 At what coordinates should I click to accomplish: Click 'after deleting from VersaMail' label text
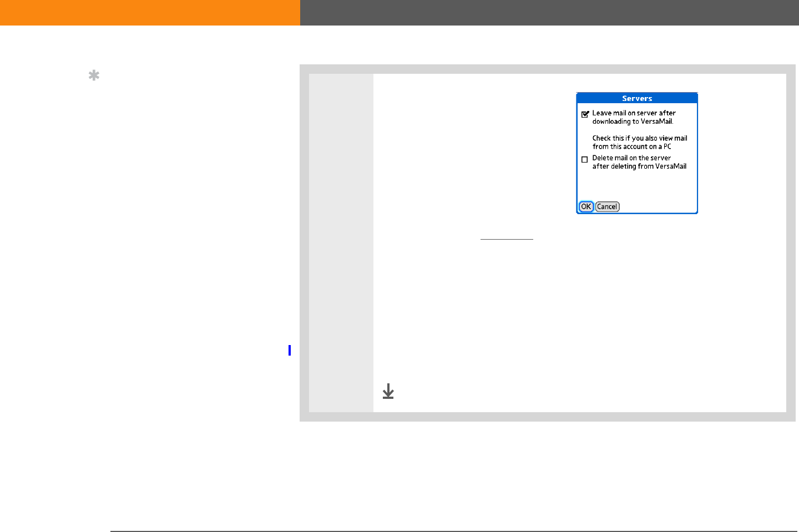[639, 166]
